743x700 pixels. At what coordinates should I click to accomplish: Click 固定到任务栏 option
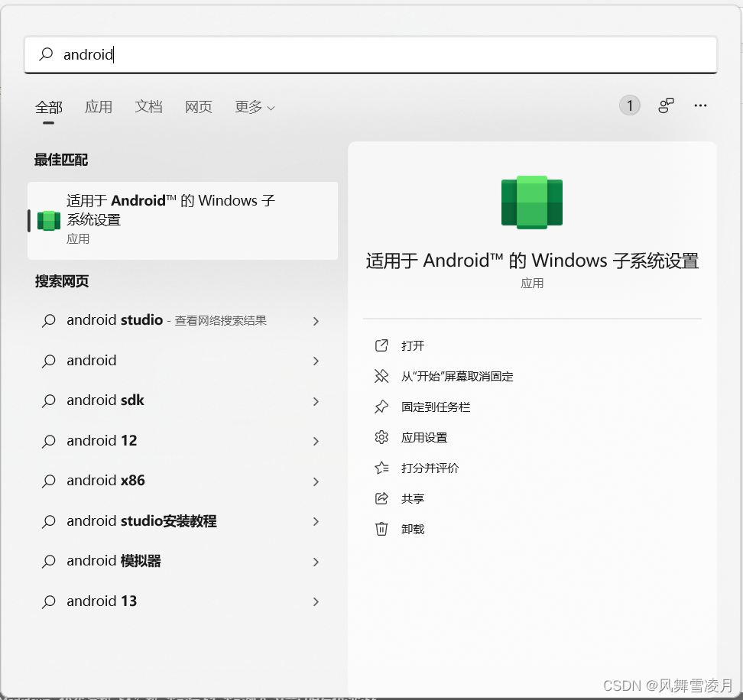coord(436,407)
